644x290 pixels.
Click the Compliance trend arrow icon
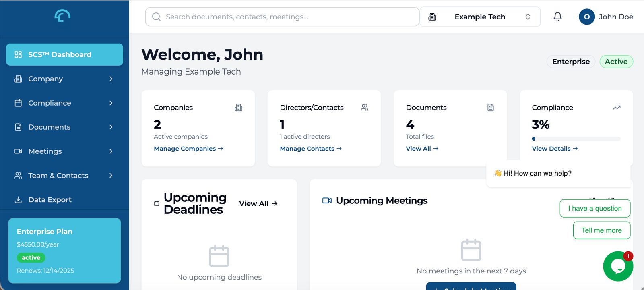pyautogui.click(x=616, y=108)
